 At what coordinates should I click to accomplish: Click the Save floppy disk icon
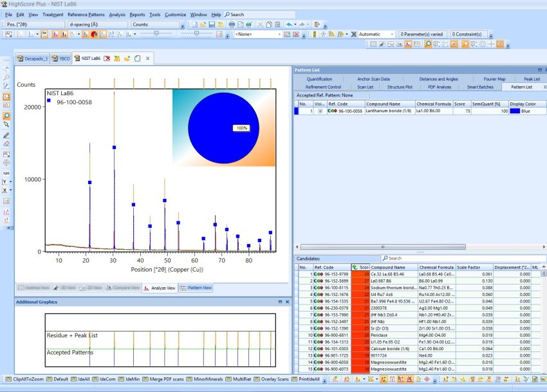tap(212, 24)
